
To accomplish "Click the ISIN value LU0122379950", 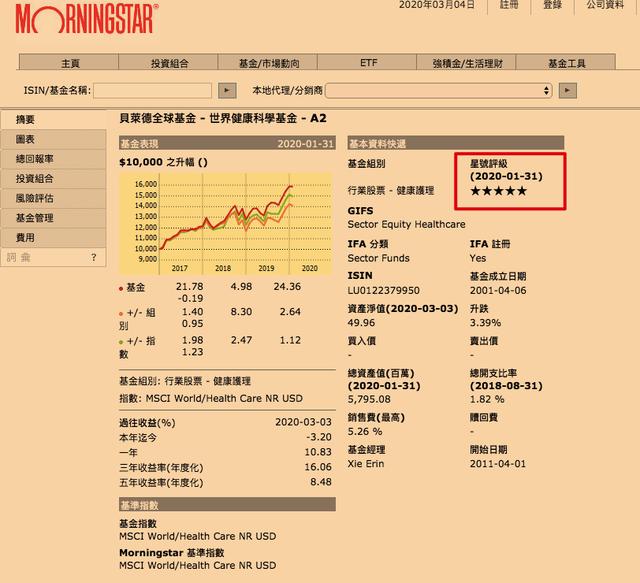I will click(383, 290).
